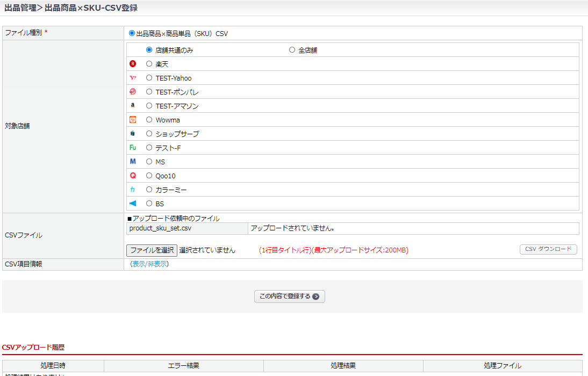Click the product_sku_set.csv file name

160,228
